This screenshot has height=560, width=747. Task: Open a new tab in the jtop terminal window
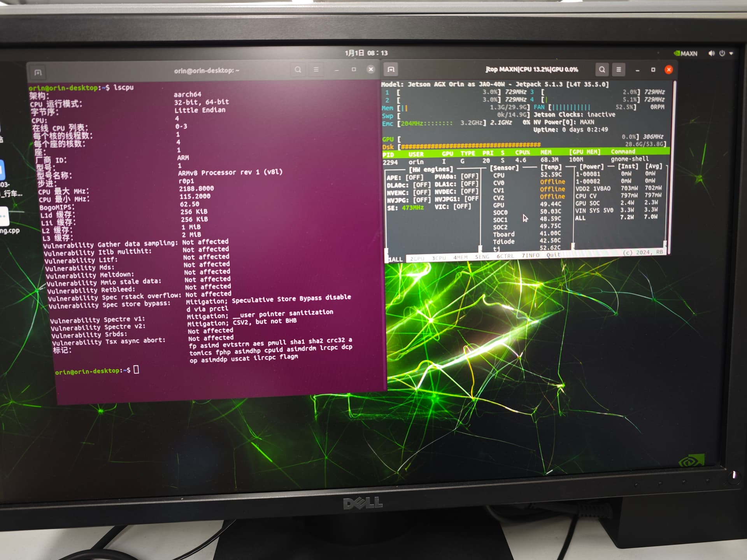click(391, 70)
